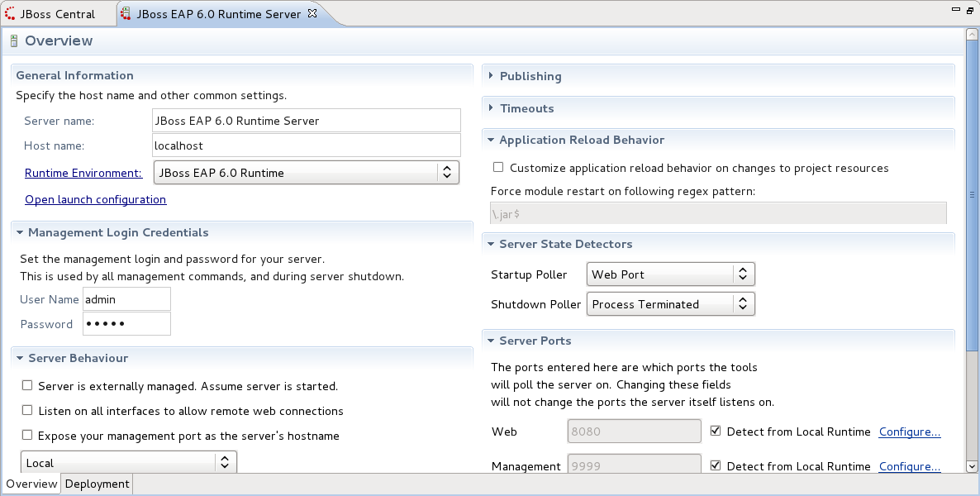
Task: Click the 'Force module restart' label
Action: [x=622, y=191]
